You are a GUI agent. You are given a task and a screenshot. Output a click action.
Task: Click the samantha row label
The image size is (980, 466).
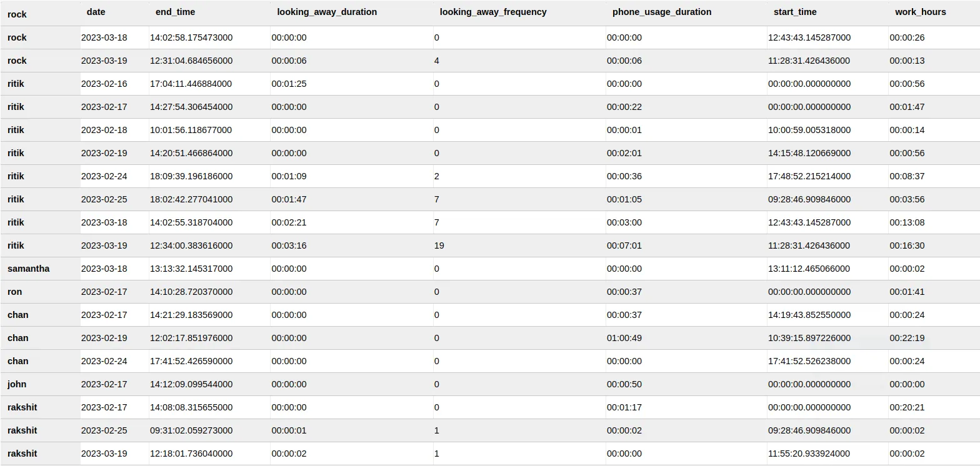(x=29, y=269)
